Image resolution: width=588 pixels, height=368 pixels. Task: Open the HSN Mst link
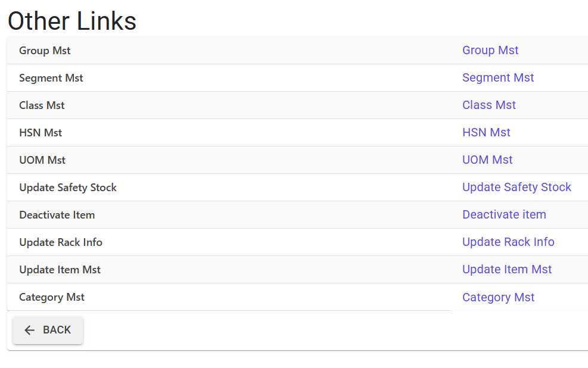486,132
